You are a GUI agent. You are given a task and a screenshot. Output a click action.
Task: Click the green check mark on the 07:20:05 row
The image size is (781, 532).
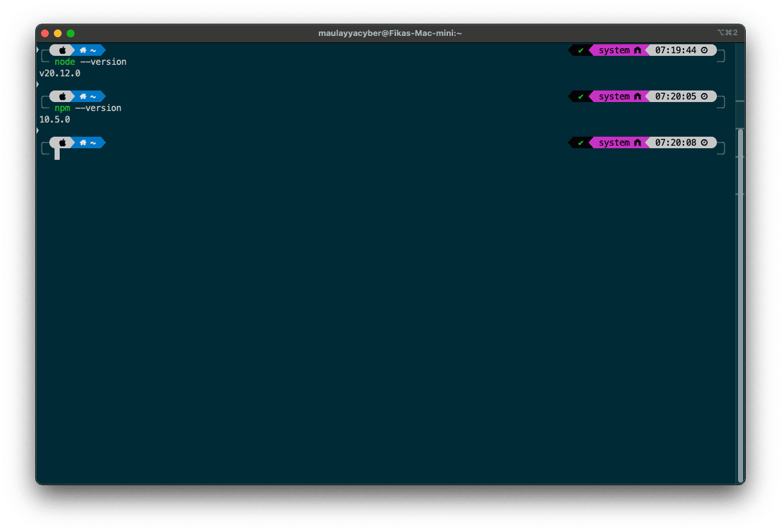[580, 96]
